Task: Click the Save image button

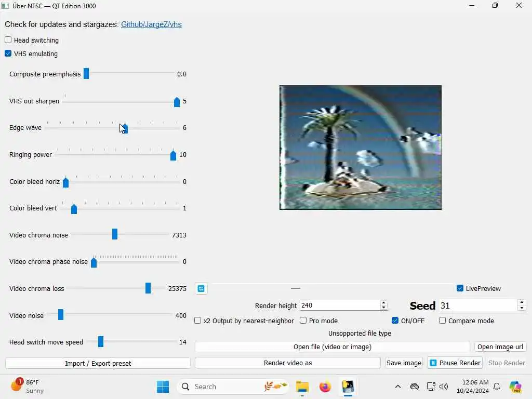Action: click(404, 363)
